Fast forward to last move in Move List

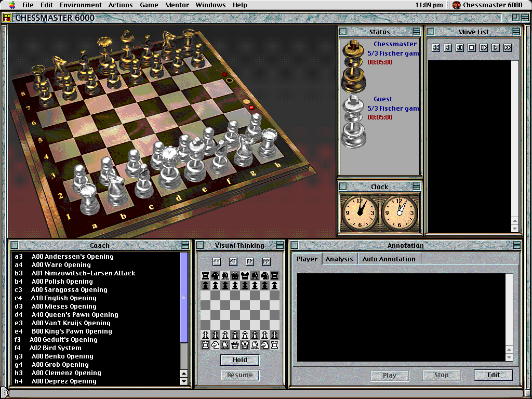click(508, 47)
